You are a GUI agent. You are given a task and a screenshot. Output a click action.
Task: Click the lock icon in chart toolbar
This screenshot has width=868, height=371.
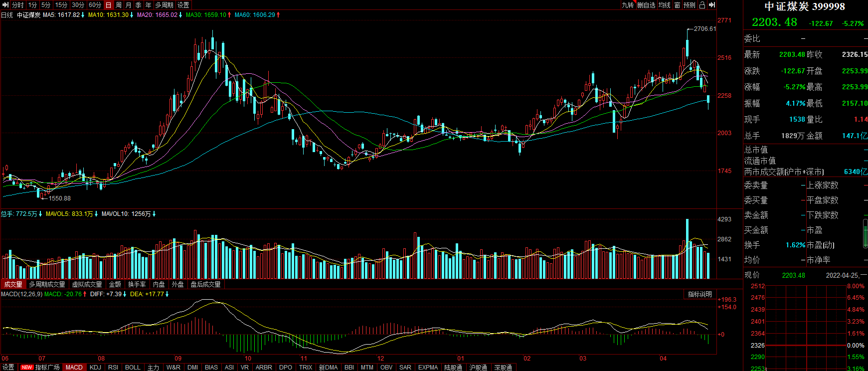(x=702, y=5)
